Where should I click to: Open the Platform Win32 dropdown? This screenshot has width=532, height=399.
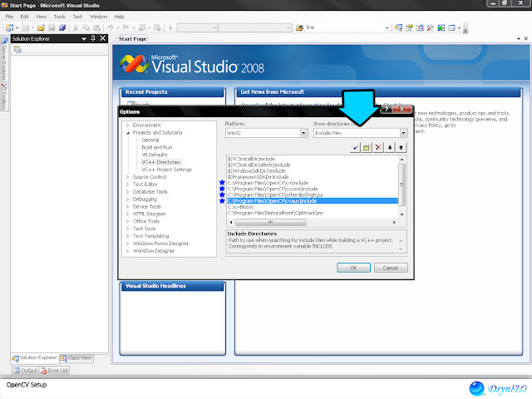click(x=303, y=133)
